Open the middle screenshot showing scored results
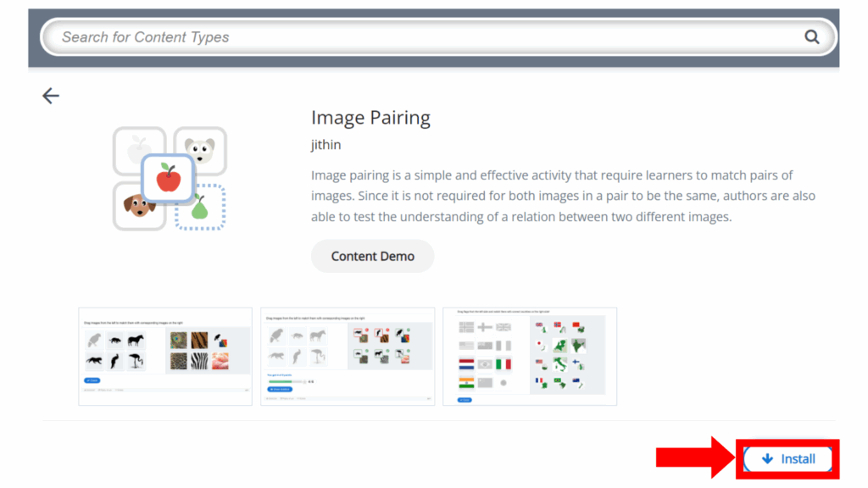 348,356
